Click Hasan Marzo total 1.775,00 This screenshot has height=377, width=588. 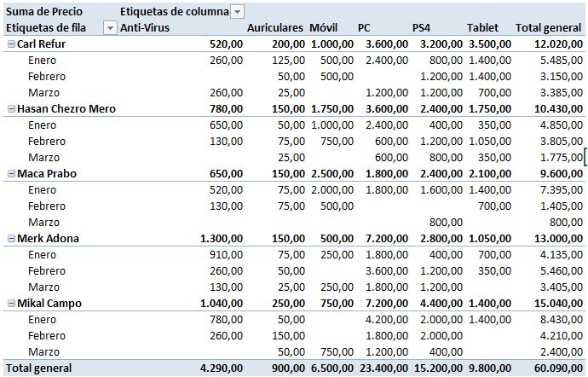562,157
